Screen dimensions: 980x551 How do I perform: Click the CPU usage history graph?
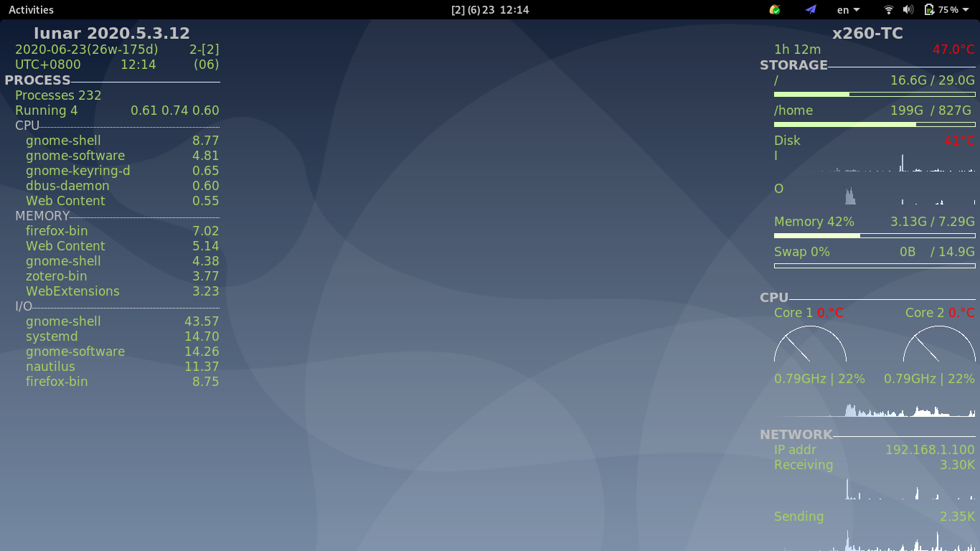[875, 410]
